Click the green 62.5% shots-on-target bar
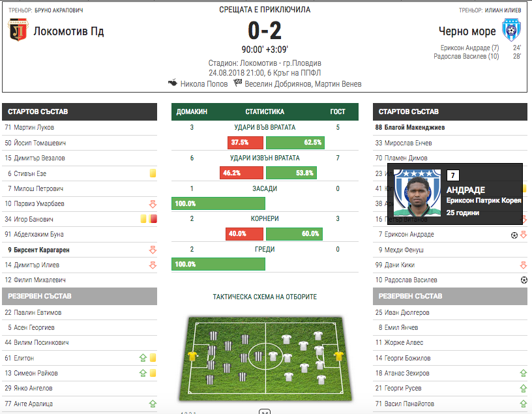Image resolution: width=532 pixels, height=414 pixels. (x=295, y=142)
